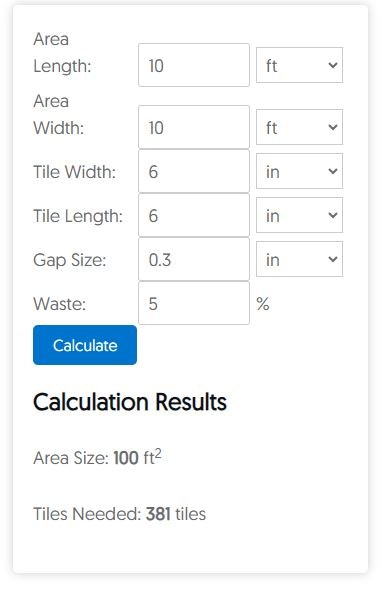Click the Calculate button
Image resolution: width=381 pixels, height=589 pixels.
tap(85, 345)
